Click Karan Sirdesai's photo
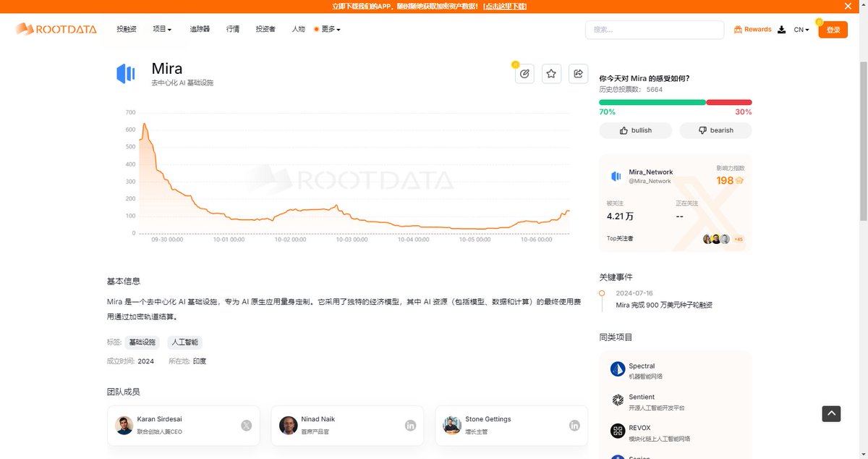This screenshot has width=868, height=459. [x=124, y=426]
